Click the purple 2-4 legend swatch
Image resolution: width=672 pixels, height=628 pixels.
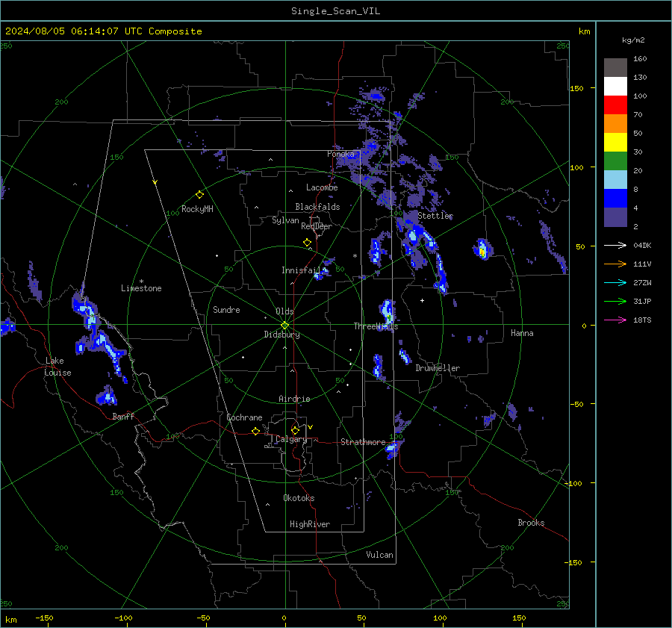[x=615, y=217]
